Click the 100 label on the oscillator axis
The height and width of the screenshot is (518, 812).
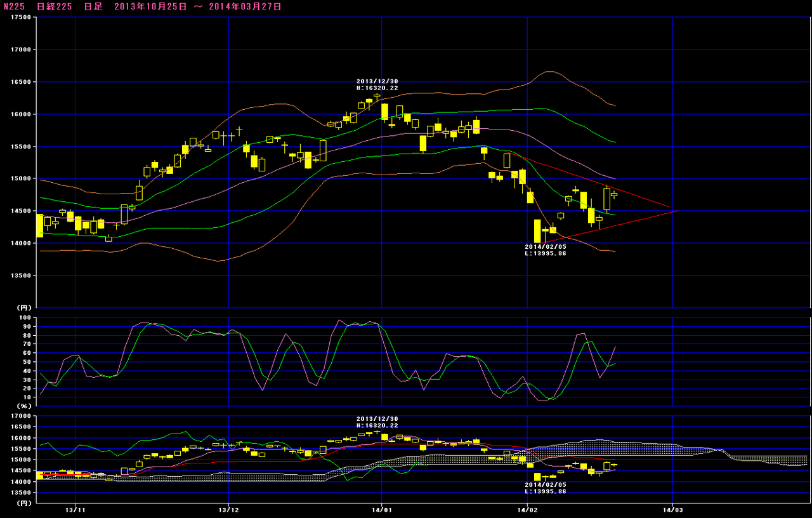[25, 317]
